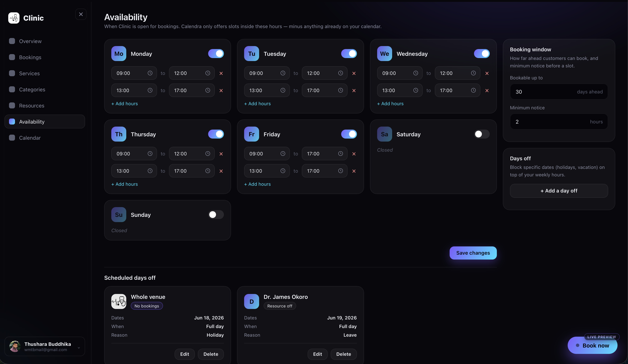Screen dimensions: 628x364
Task: Click Friday 09:00 start time field
Action: 267,154
